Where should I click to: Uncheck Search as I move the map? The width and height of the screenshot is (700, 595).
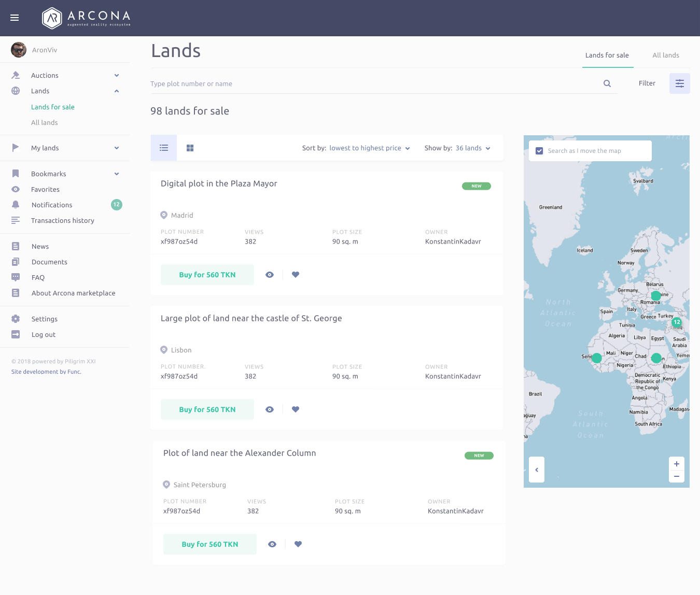coord(539,151)
